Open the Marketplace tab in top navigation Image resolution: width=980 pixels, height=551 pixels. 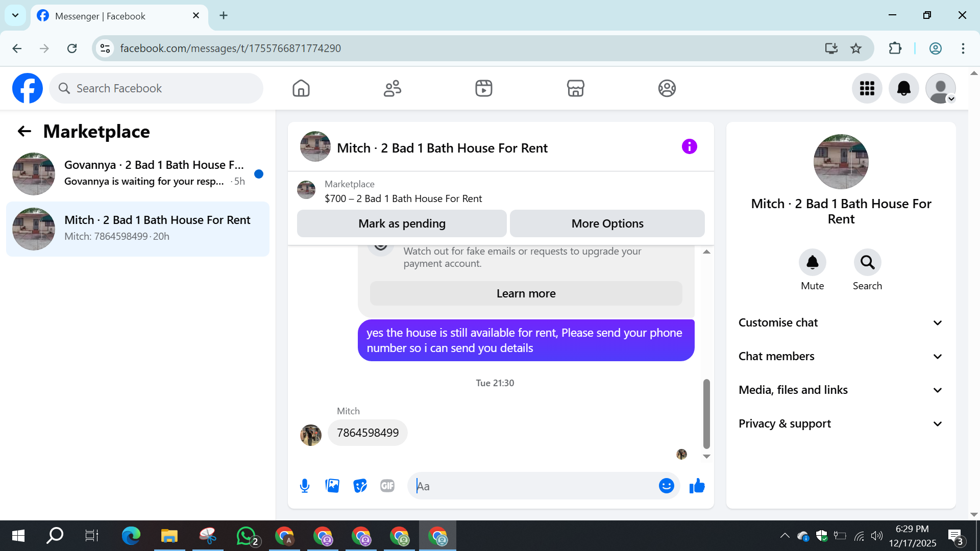point(575,88)
